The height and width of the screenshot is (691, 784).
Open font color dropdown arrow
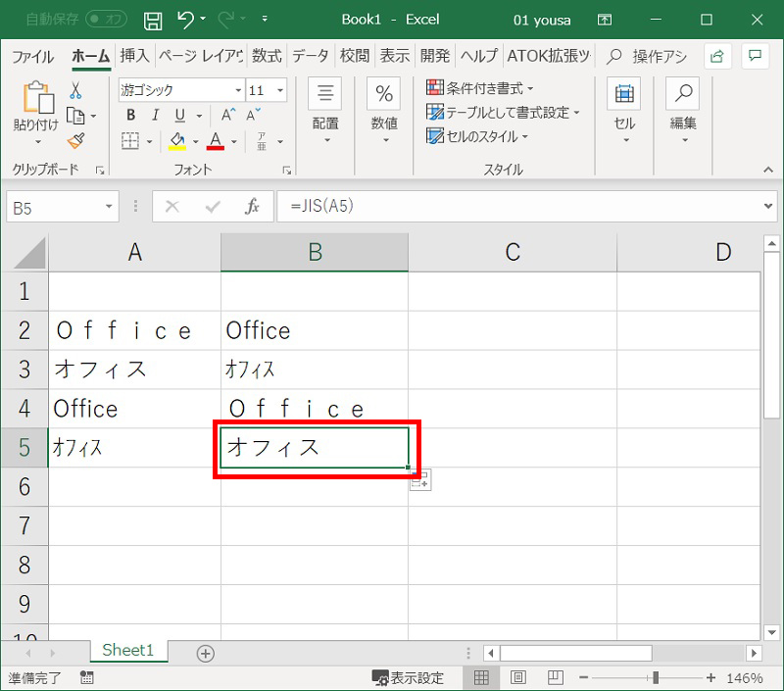coord(234,141)
